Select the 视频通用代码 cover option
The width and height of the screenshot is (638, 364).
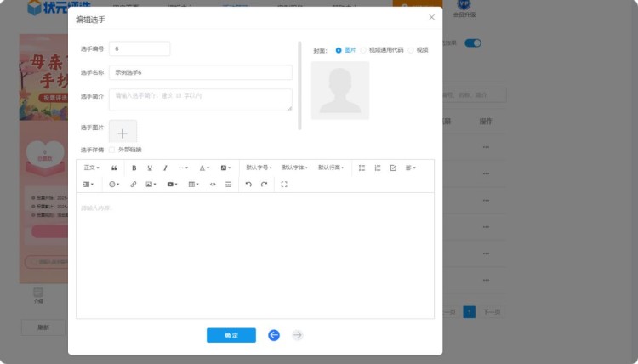click(x=363, y=50)
